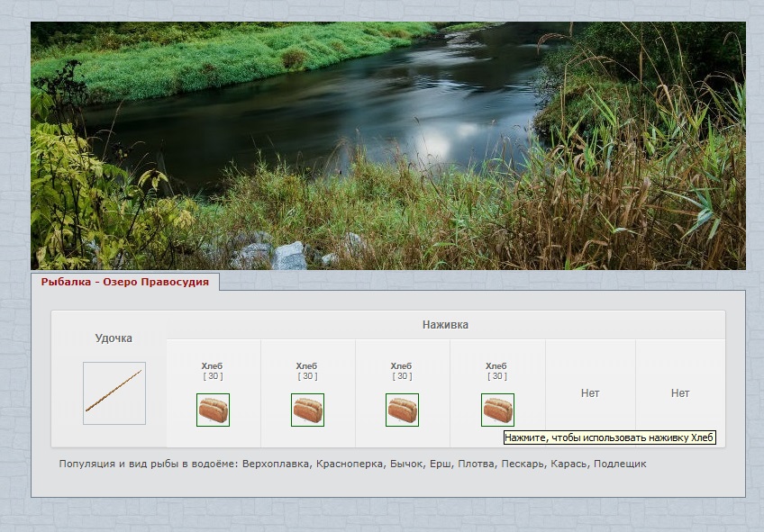Click the first Хлеб text label
The image size is (764, 532).
(212, 366)
